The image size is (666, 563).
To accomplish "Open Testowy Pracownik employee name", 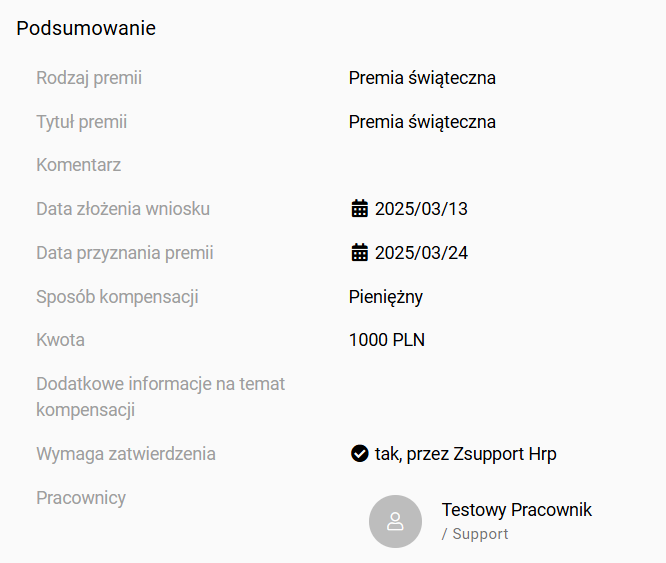I will click(516, 510).
